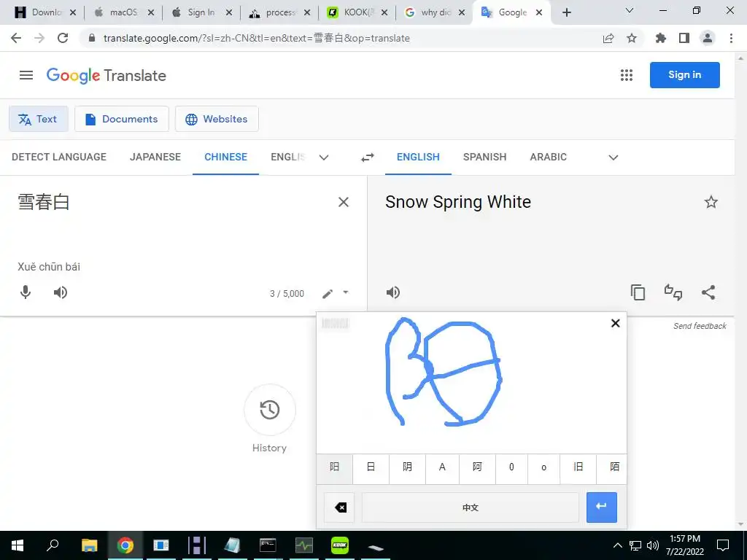Open Chrome three-dot menu

click(x=731, y=38)
